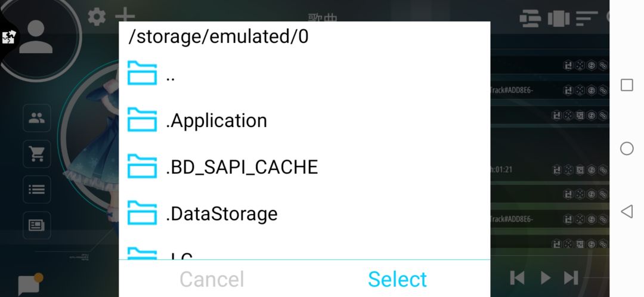The width and height of the screenshot is (644, 297).
Task: Click the puzzle piece icon at top left
Action: [x=8, y=37]
